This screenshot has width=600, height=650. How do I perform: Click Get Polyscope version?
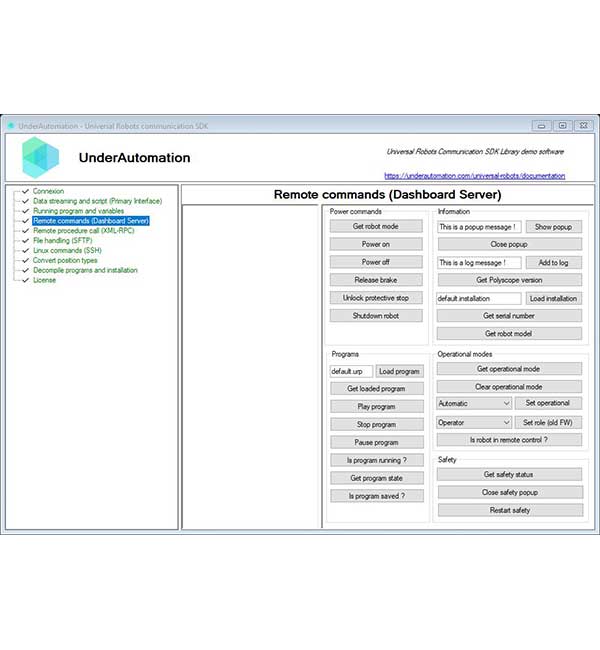pos(510,280)
